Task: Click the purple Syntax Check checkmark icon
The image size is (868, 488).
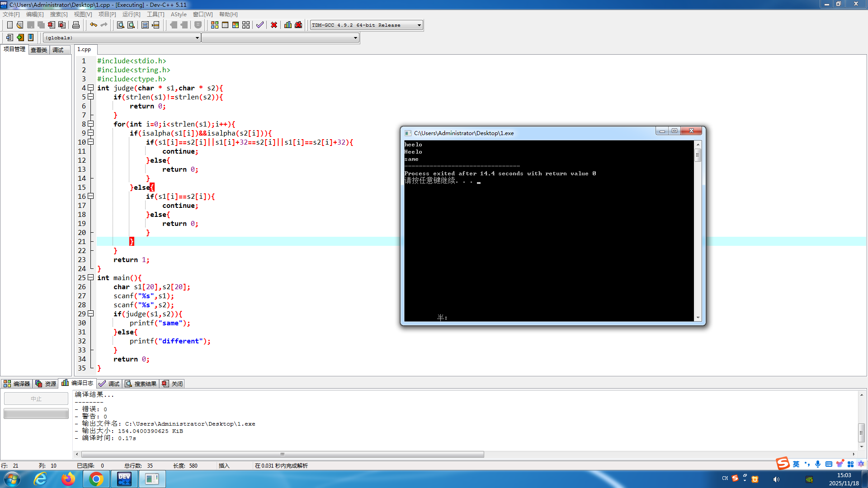Action: coord(259,25)
